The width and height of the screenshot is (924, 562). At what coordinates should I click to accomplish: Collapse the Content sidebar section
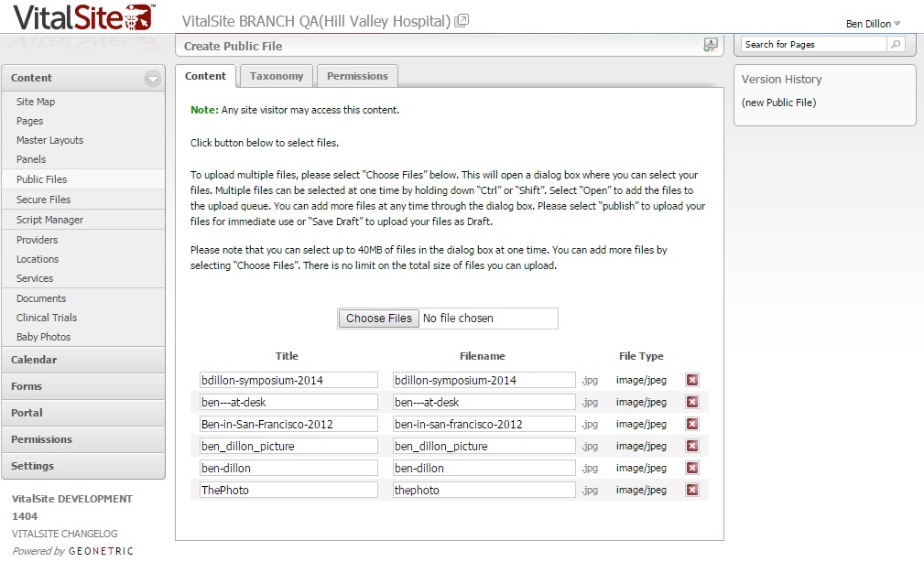coord(153,79)
